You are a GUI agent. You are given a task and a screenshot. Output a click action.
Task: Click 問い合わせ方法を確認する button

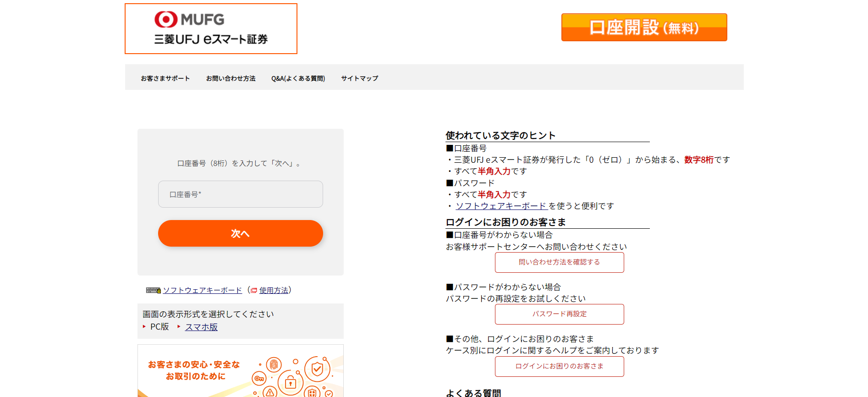tap(560, 262)
